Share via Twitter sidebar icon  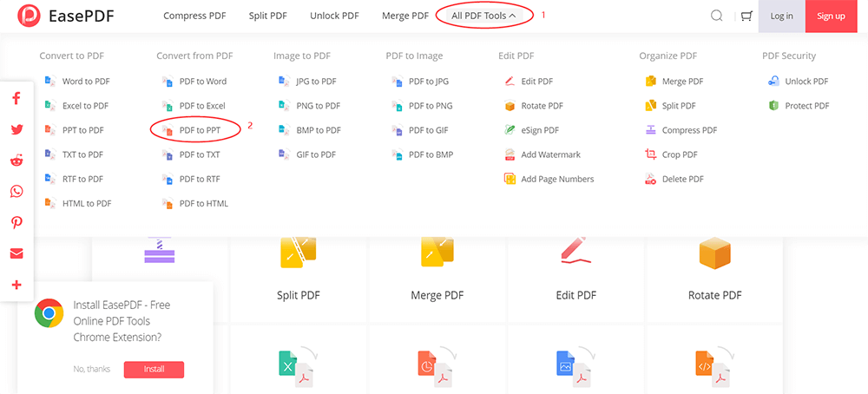click(x=16, y=129)
